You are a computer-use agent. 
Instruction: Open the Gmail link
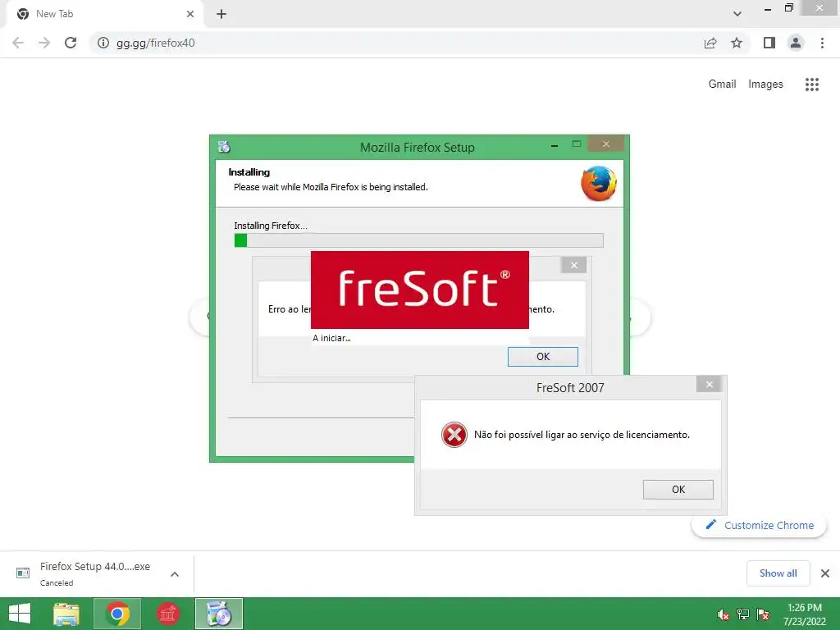click(722, 84)
